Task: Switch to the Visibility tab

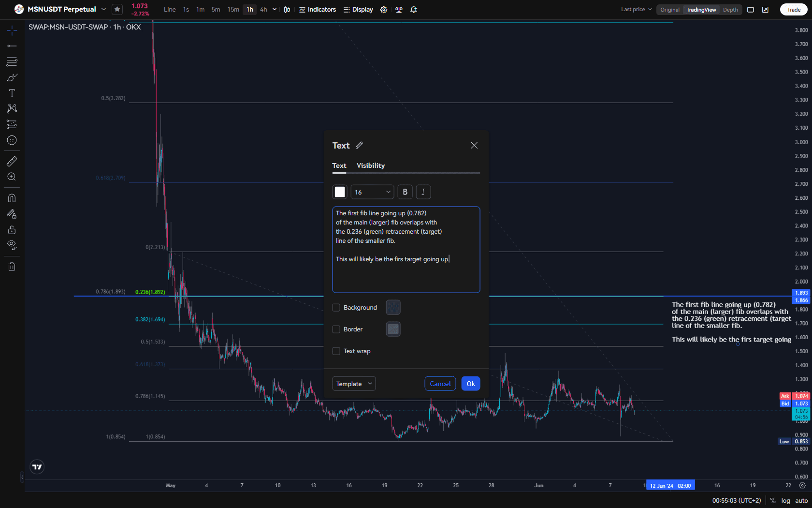Action: point(371,165)
